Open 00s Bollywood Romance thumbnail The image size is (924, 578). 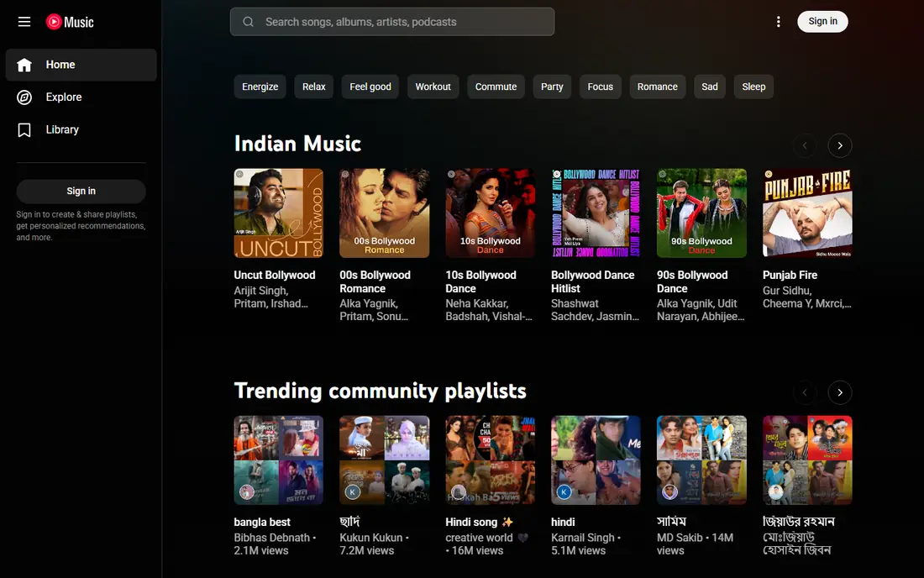(x=384, y=213)
